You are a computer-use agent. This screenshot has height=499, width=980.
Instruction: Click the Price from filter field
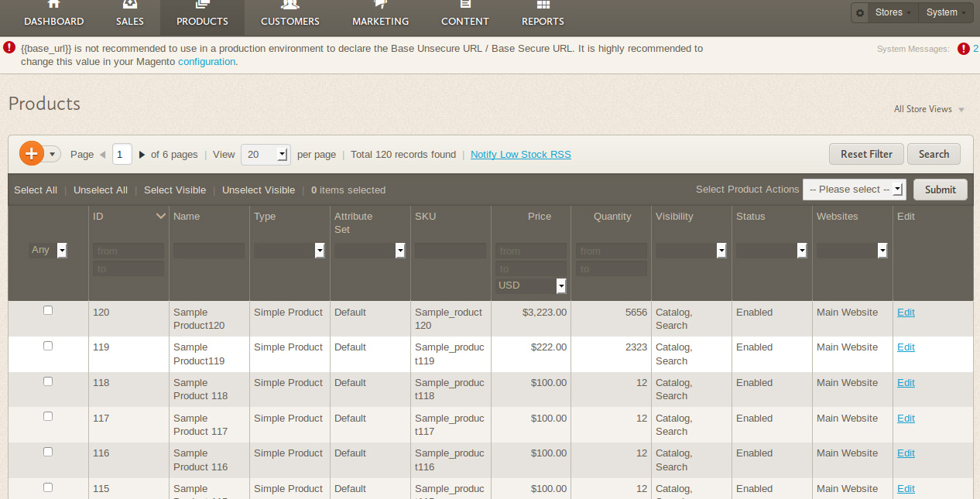[531, 251]
